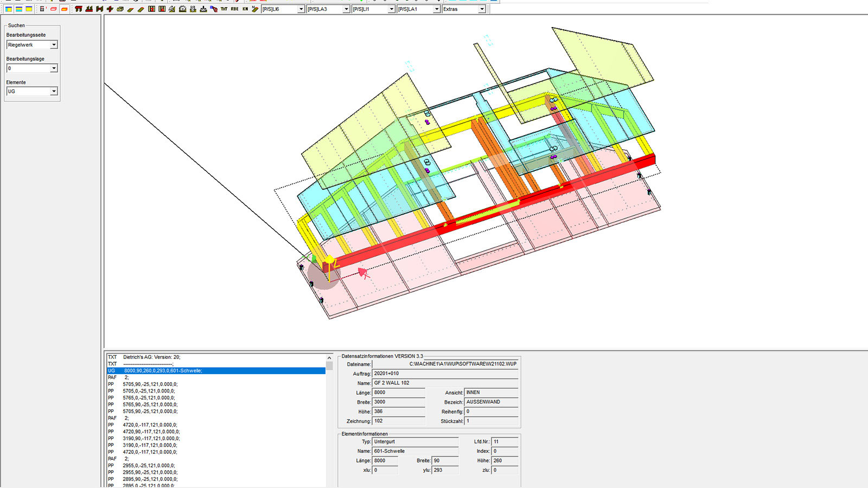Open the Elemente dropdown showing UG
868x488 pixels.
click(54, 92)
